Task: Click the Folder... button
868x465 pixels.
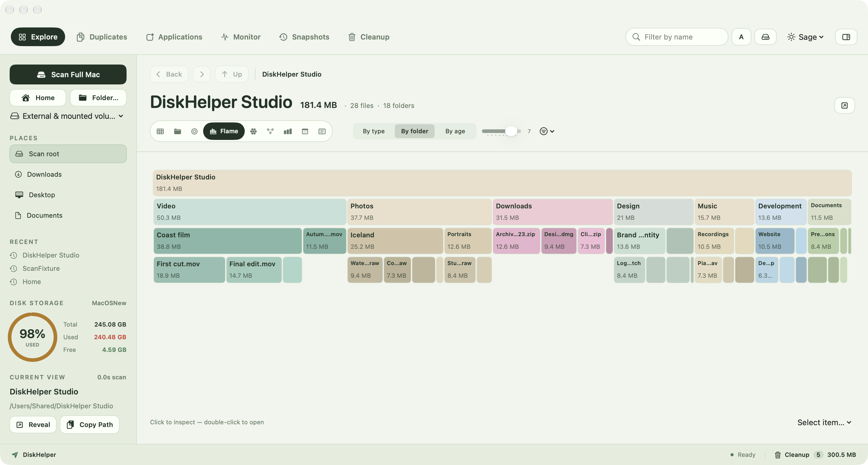Action: [x=98, y=98]
